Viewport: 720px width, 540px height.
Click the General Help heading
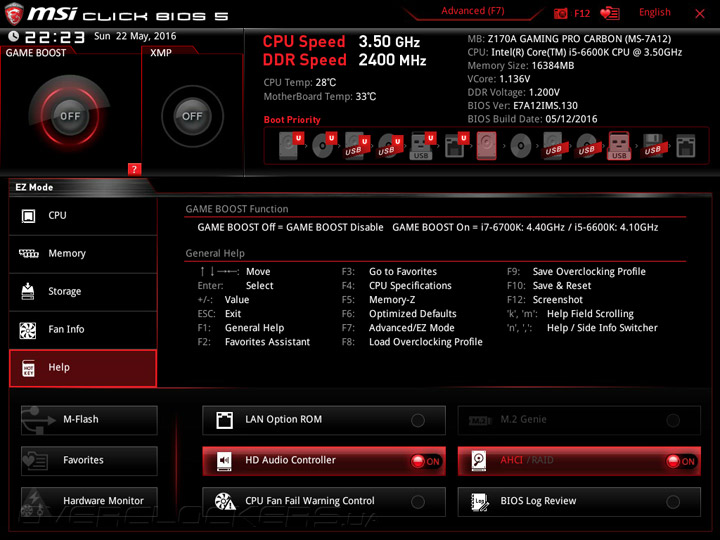(215, 253)
